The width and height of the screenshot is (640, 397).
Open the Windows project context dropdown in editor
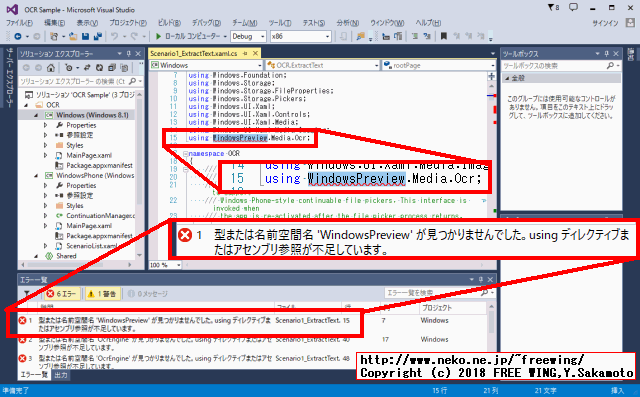[206, 65]
